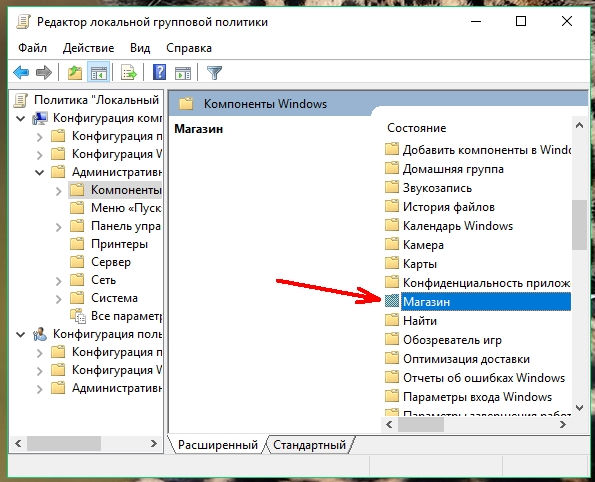Click the vertical scrollbar down arrow
This screenshot has width=595, height=482.
pos(579,408)
